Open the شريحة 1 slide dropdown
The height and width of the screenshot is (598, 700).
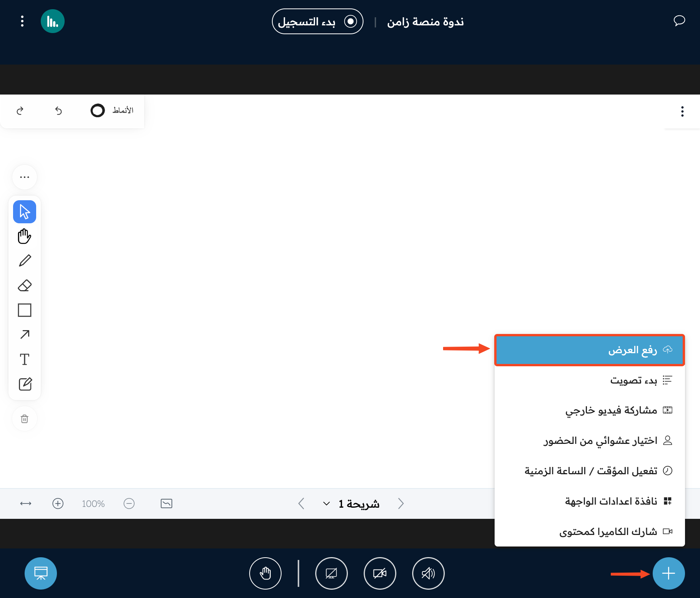coord(351,503)
